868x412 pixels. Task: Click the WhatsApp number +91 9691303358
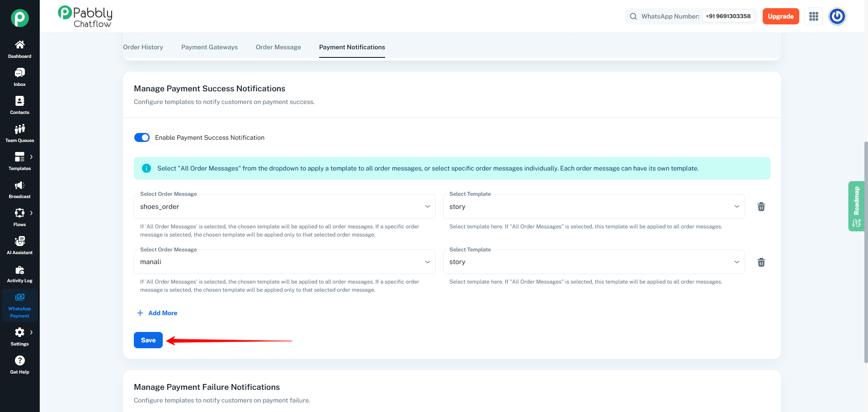pyautogui.click(x=728, y=16)
